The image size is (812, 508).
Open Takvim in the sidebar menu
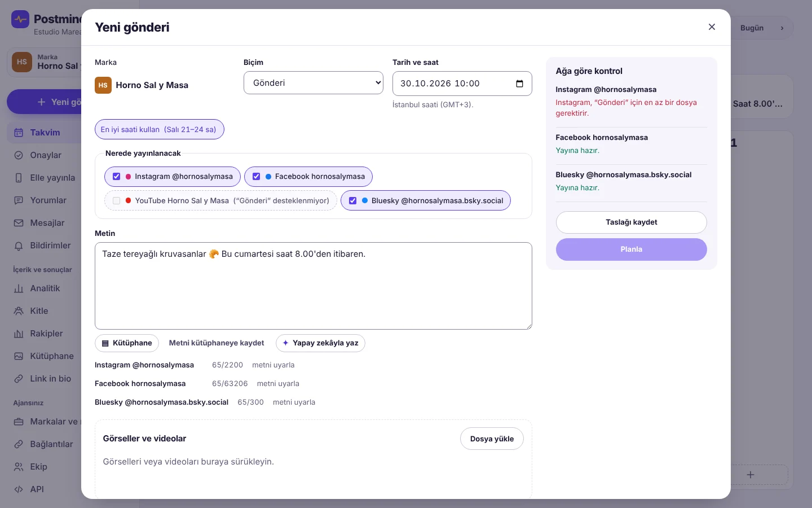[45, 133]
